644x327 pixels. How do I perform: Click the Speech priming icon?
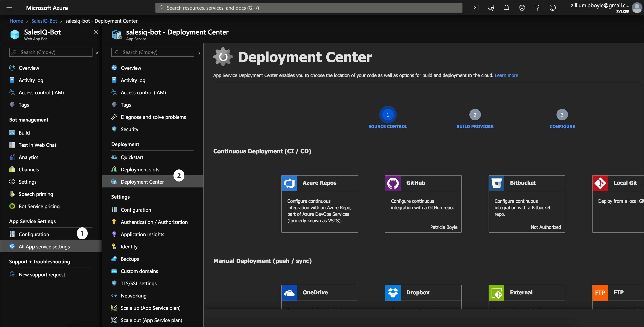click(x=12, y=194)
